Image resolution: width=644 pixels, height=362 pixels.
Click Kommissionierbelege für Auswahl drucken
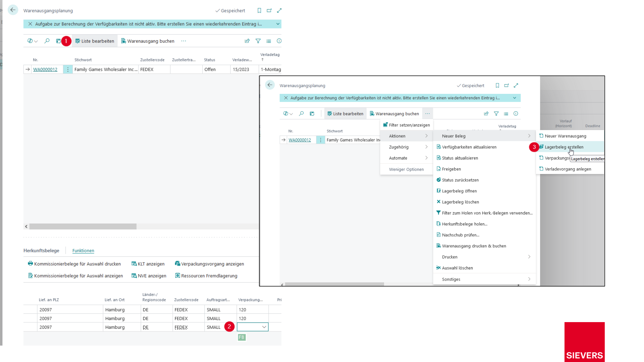click(x=74, y=264)
